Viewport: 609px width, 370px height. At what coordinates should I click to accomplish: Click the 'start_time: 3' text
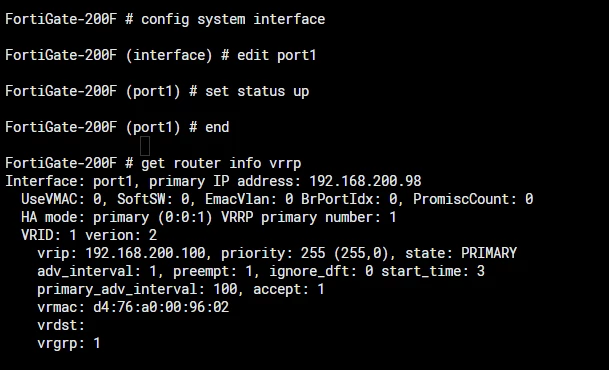pos(433,271)
